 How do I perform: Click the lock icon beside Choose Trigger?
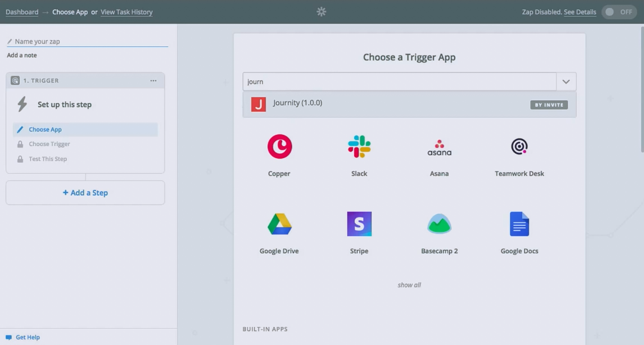[x=20, y=144]
